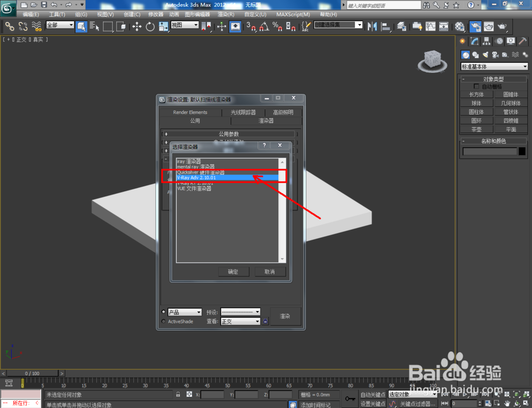Select the Link tool in main toolbar
Image resolution: width=532 pixels, height=408 pixels.
tap(9, 26)
